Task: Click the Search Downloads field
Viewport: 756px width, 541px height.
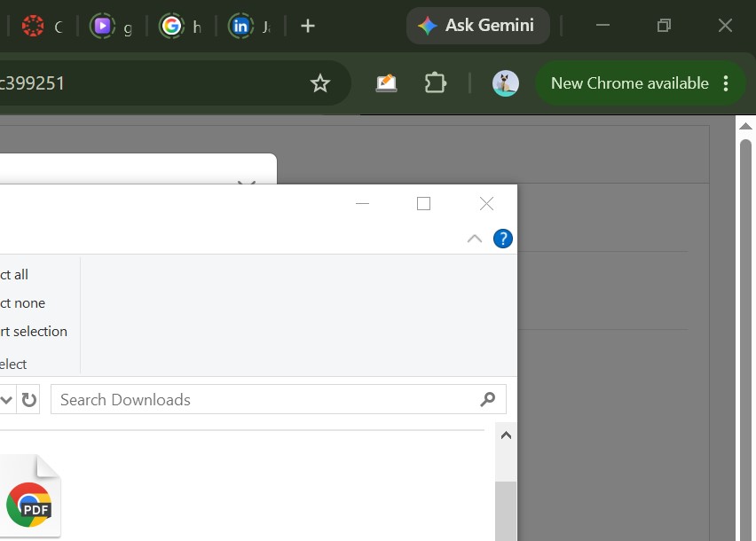Action: pos(279,399)
